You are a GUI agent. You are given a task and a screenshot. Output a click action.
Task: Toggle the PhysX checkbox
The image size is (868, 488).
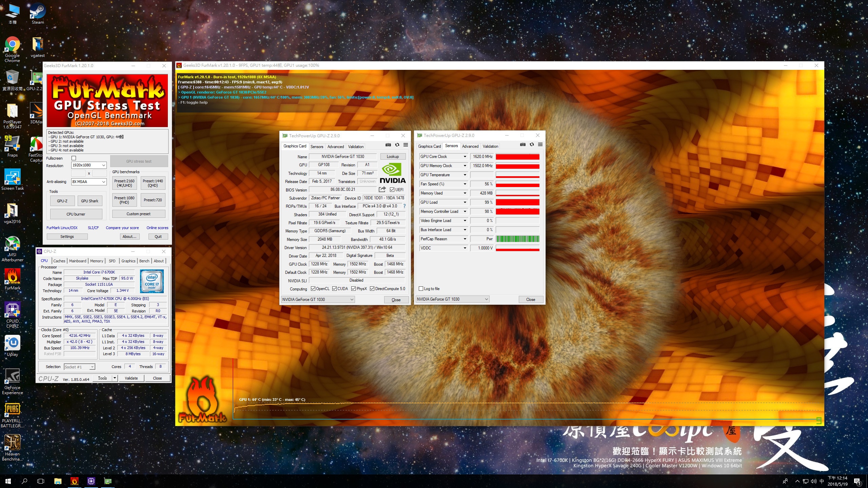point(353,289)
